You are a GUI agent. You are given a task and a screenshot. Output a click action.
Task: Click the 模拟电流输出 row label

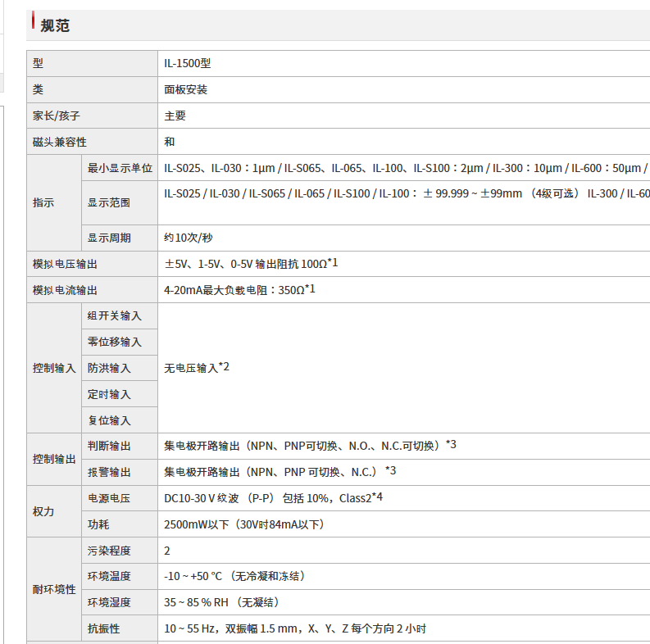coord(65,290)
